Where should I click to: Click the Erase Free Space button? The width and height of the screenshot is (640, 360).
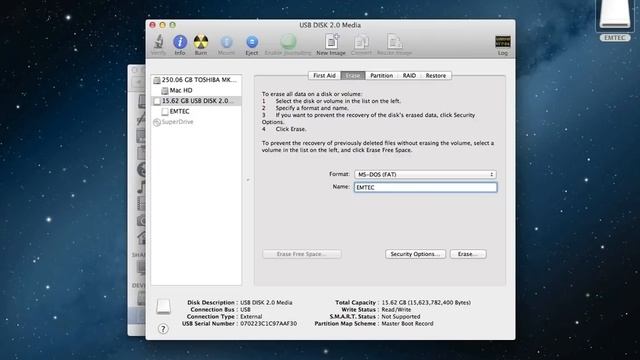point(302,254)
